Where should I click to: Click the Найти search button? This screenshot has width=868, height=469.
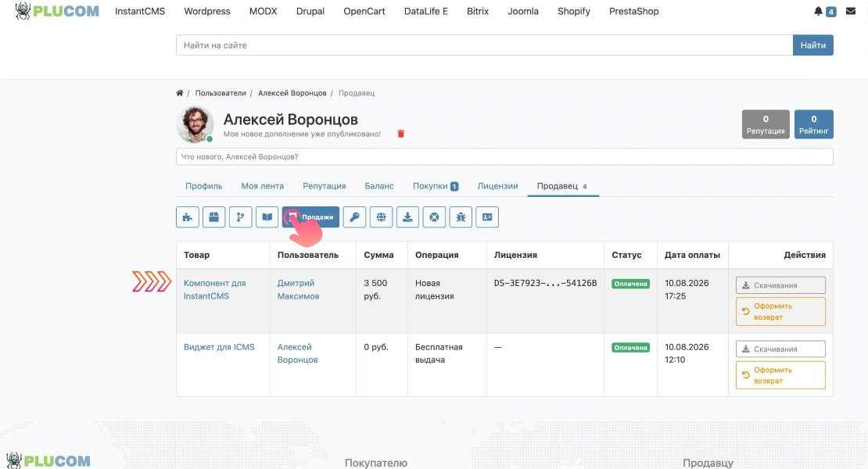[812, 45]
